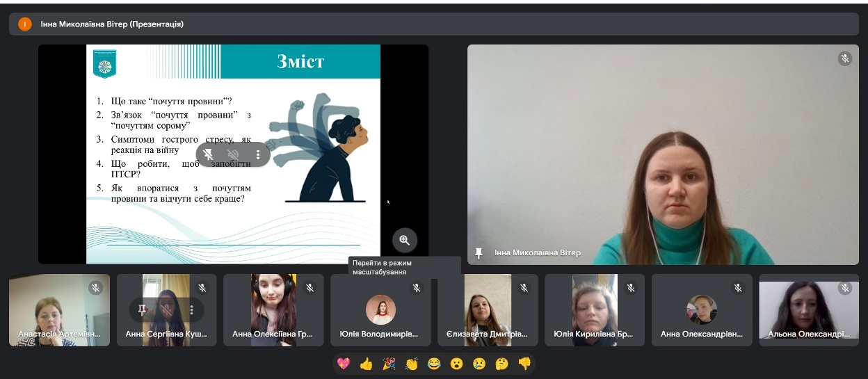The width and height of the screenshot is (868, 379).
Task: Click the muted mic icon on Інна Миколаївна's large video
Action: pyautogui.click(x=844, y=59)
